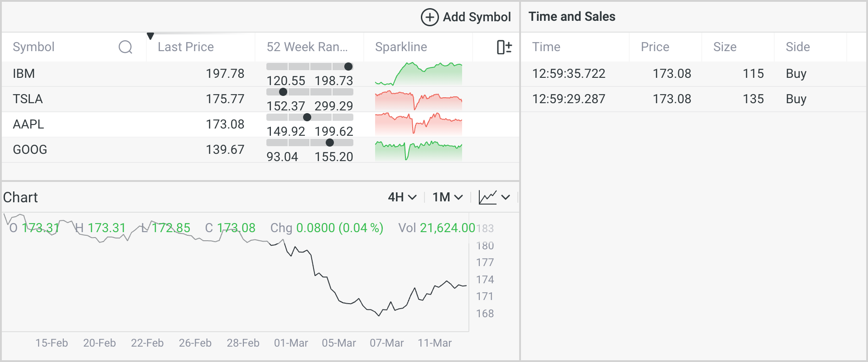
Task: Click the Add Symbol label
Action: click(x=477, y=17)
